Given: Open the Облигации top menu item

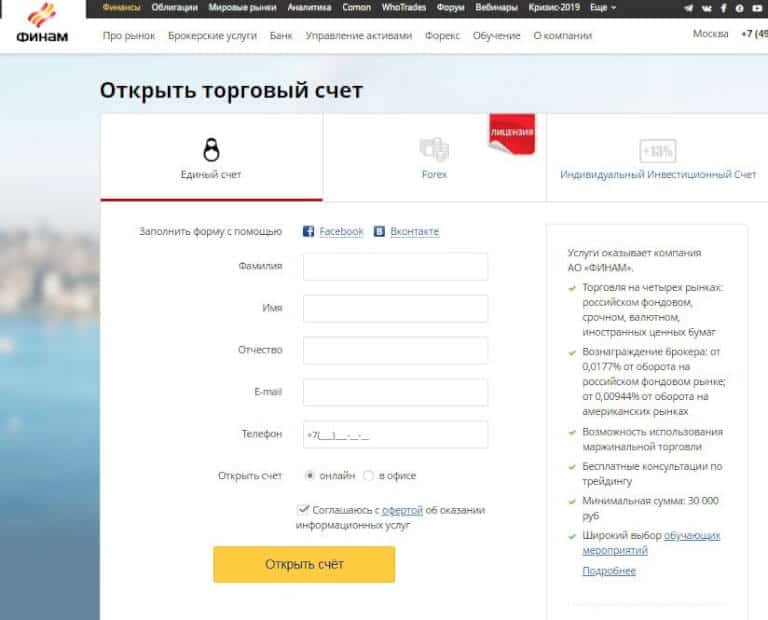Looking at the screenshot, I should pyautogui.click(x=174, y=8).
